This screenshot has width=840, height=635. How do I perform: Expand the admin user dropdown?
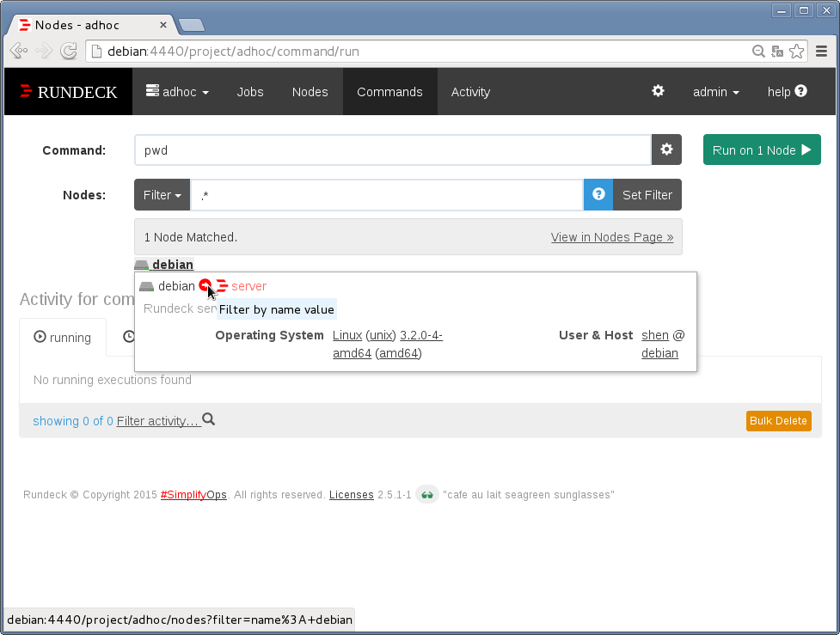click(x=715, y=92)
